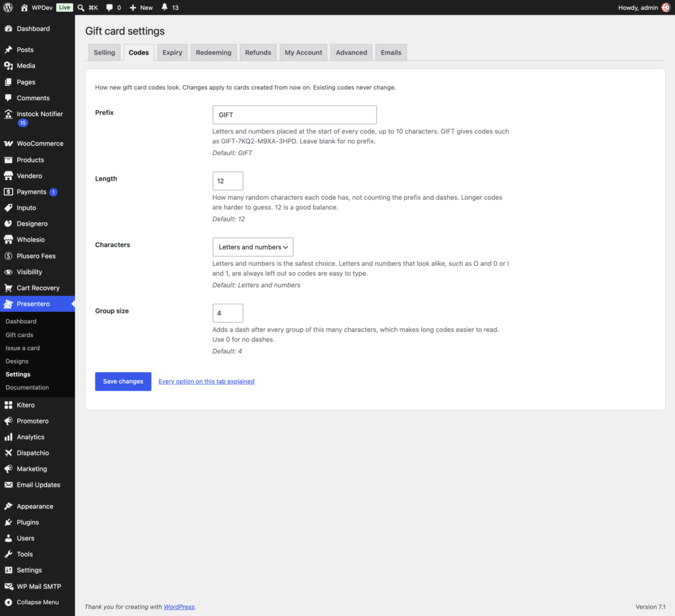The height and width of the screenshot is (616, 675).
Task: Open Cart Recovery cart icon
Action: click(8, 288)
